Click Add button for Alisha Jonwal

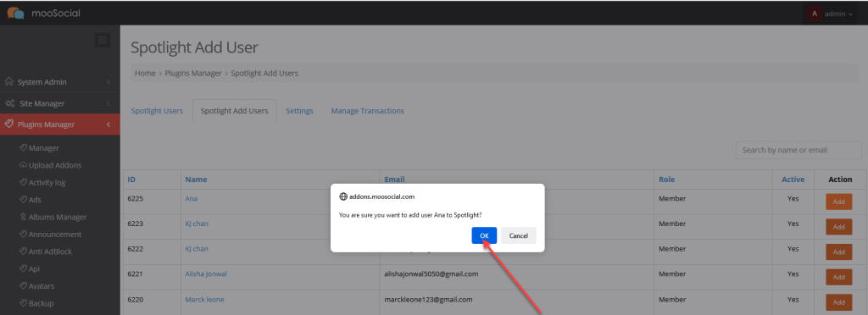click(x=838, y=277)
